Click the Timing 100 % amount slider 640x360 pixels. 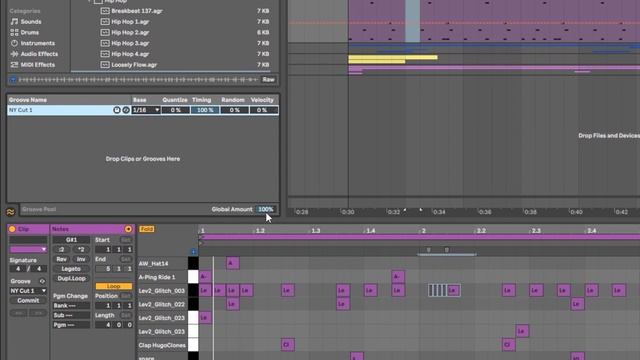(205, 110)
